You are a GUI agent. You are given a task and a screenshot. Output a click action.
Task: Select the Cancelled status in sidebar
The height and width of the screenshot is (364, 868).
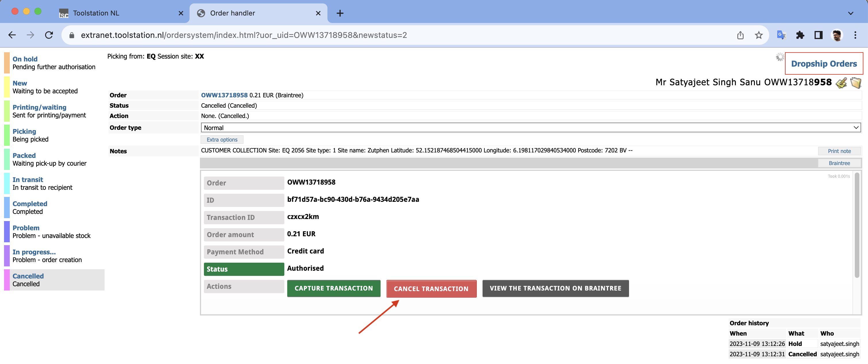(x=28, y=276)
